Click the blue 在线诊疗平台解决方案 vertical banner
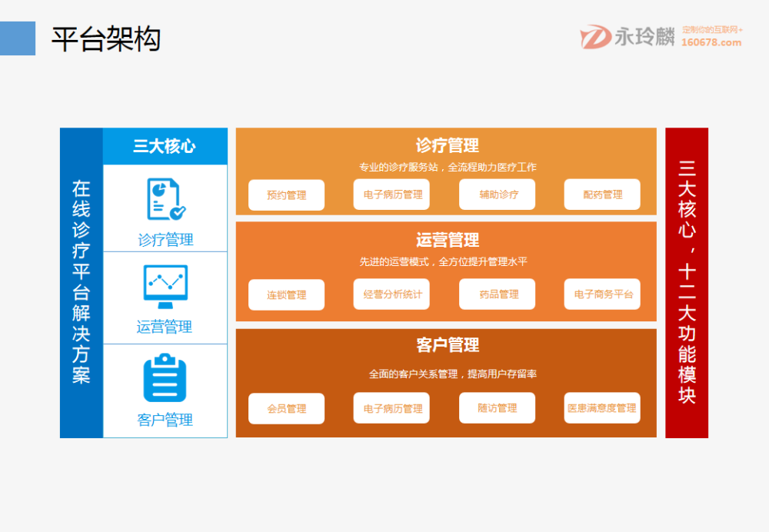Screen dimensions: 769x532 point(82,282)
